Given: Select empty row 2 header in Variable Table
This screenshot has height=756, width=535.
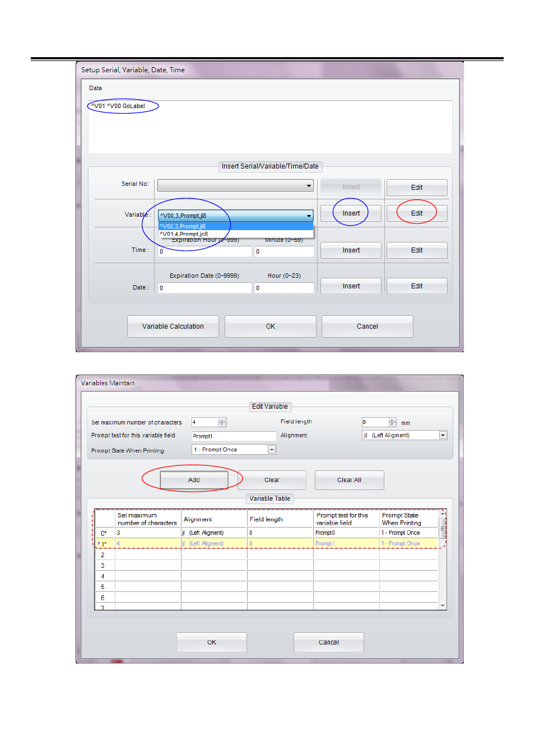Looking at the screenshot, I should 104,555.
